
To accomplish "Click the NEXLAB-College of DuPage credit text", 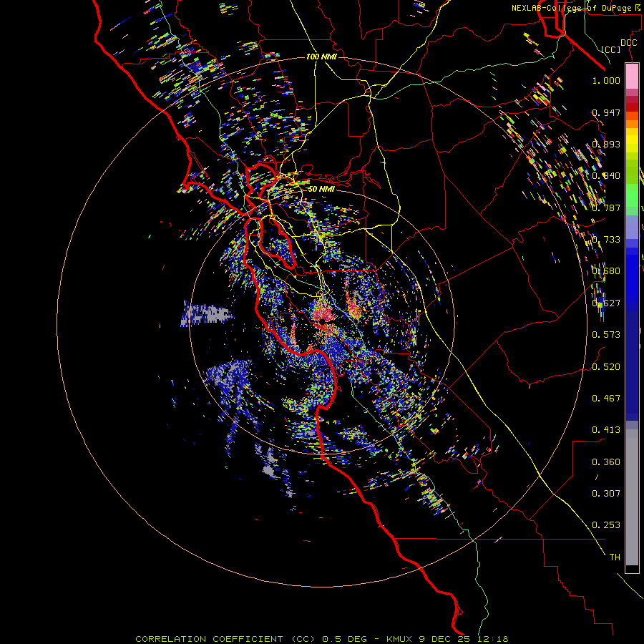I will pyautogui.click(x=576, y=8).
